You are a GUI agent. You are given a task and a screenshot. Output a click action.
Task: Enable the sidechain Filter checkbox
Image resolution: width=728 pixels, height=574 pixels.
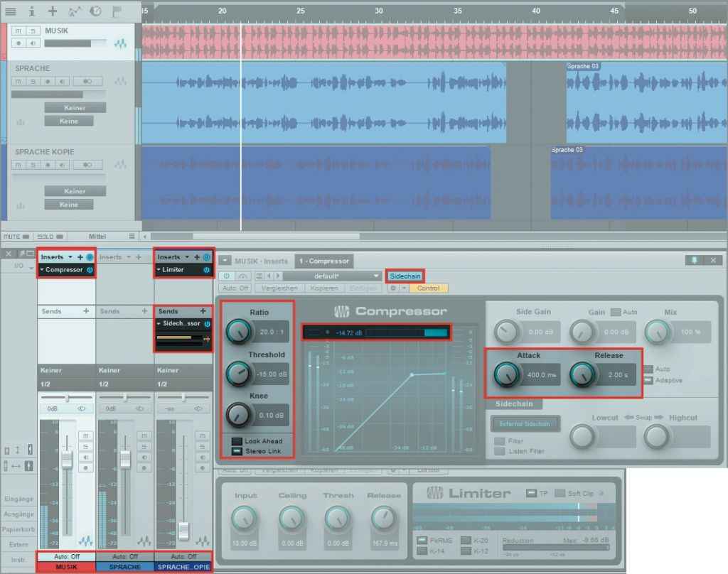click(500, 441)
